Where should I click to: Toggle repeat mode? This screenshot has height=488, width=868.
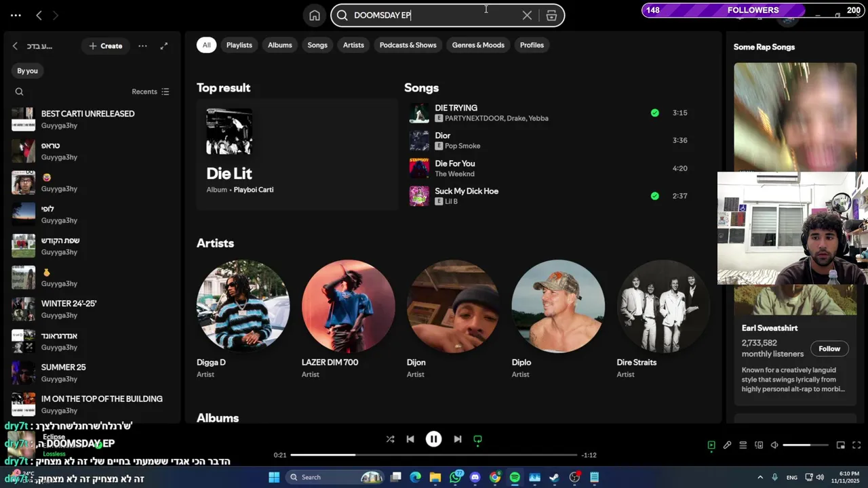click(477, 439)
